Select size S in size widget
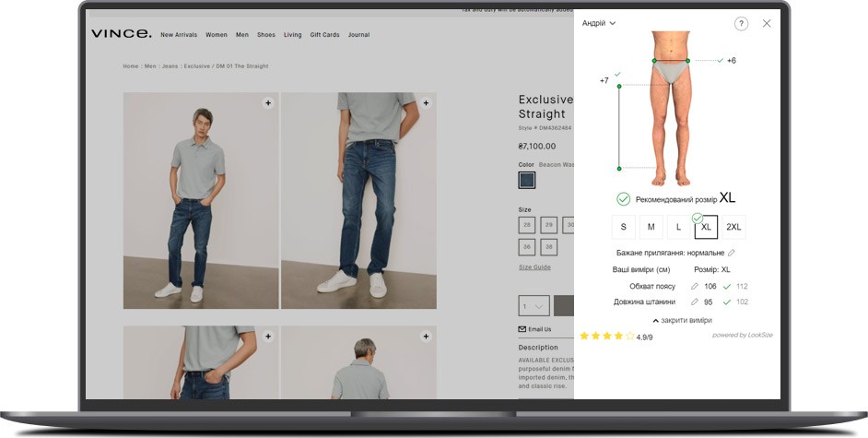 [x=623, y=227]
